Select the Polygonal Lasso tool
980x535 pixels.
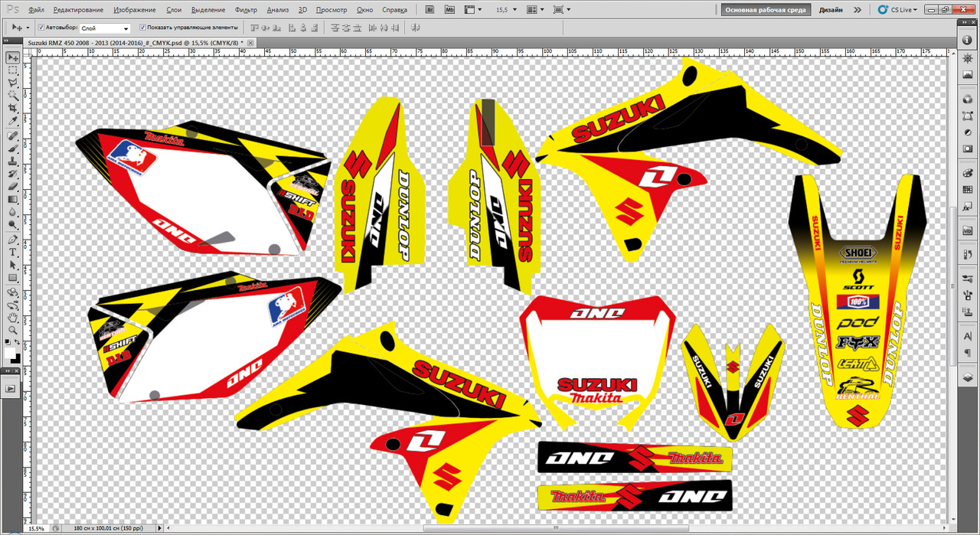(13, 83)
